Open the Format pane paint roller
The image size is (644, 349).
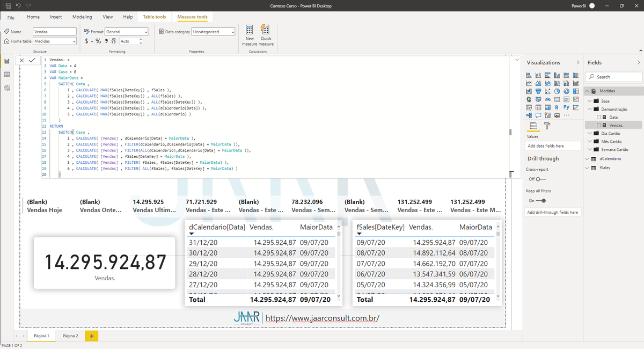[546, 126]
